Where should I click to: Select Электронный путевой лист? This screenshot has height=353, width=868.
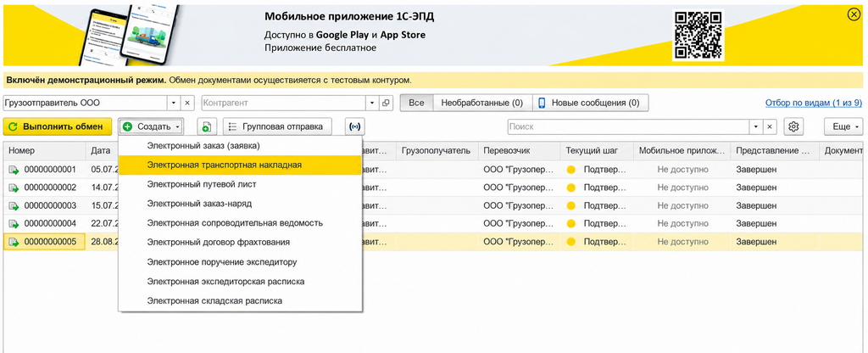pyautogui.click(x=240, y=184)
